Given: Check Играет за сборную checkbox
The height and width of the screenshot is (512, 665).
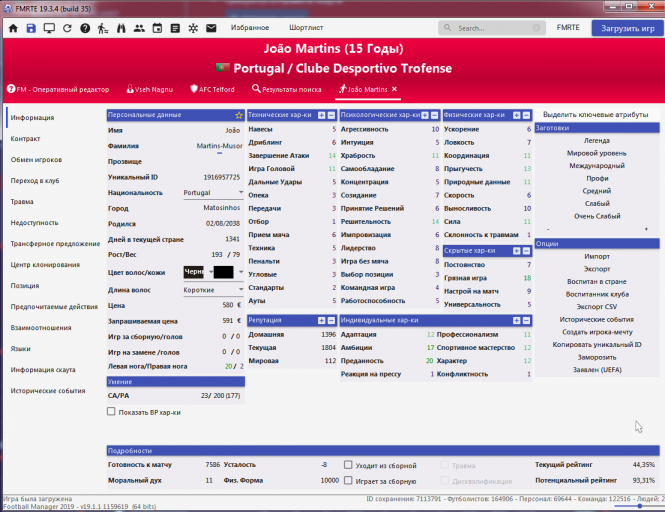Looking at the screenshot, I should click(x=348, y=481).
